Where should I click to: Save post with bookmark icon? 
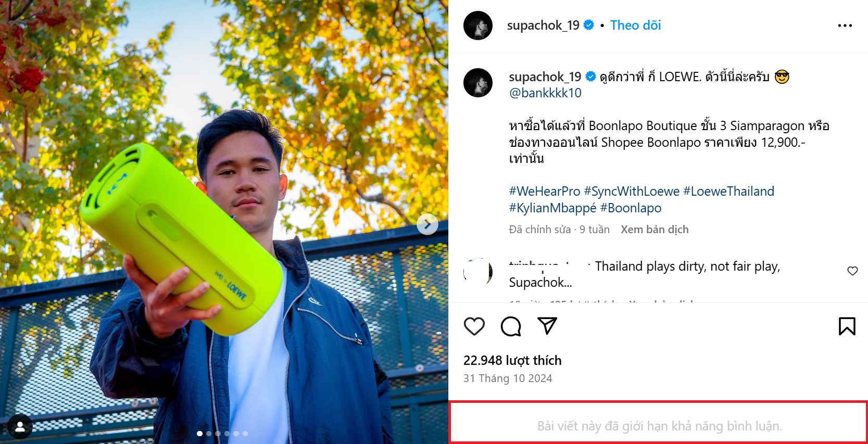point(847,326)
